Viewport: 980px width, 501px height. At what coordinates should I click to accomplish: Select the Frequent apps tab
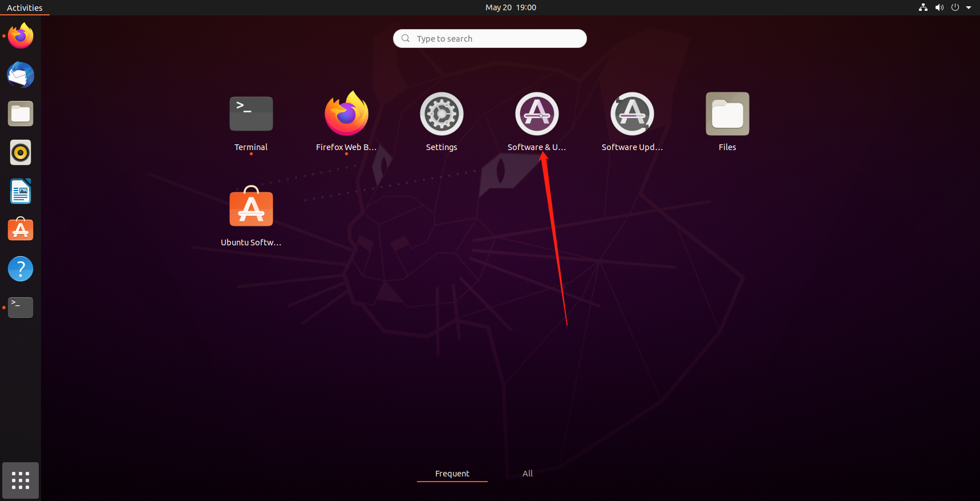coord(452,474)
